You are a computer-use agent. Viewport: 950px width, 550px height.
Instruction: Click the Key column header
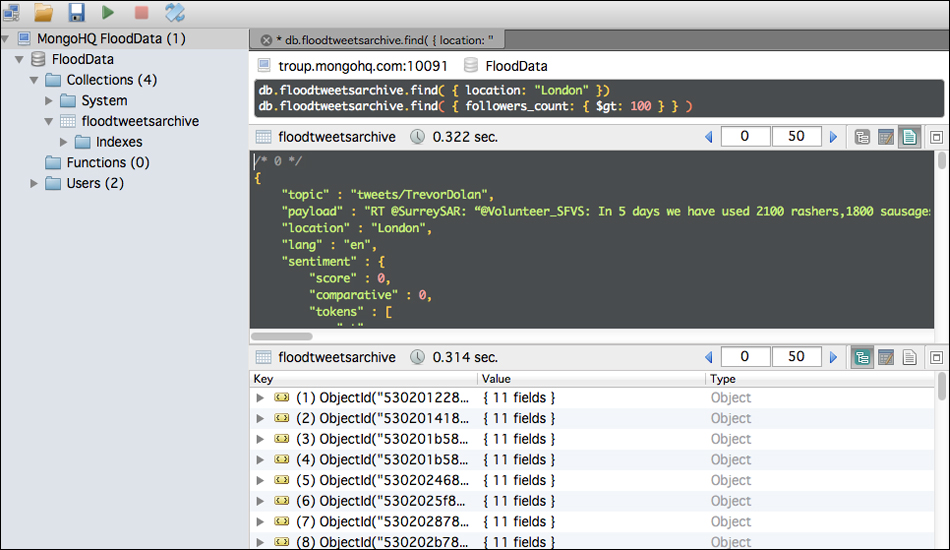[364, 379]
